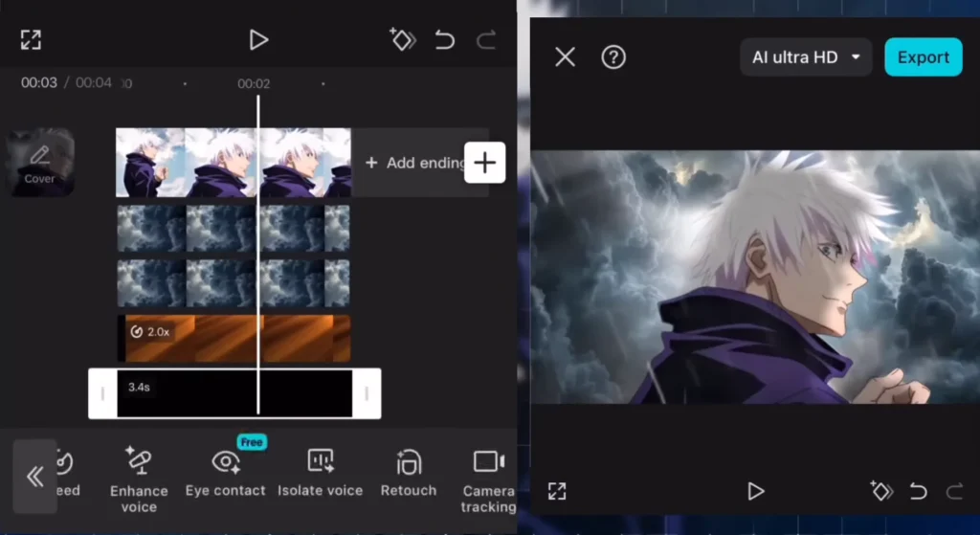Open help question mark icon
Viewport: 980px width, 535px height.
pos(613,57)
